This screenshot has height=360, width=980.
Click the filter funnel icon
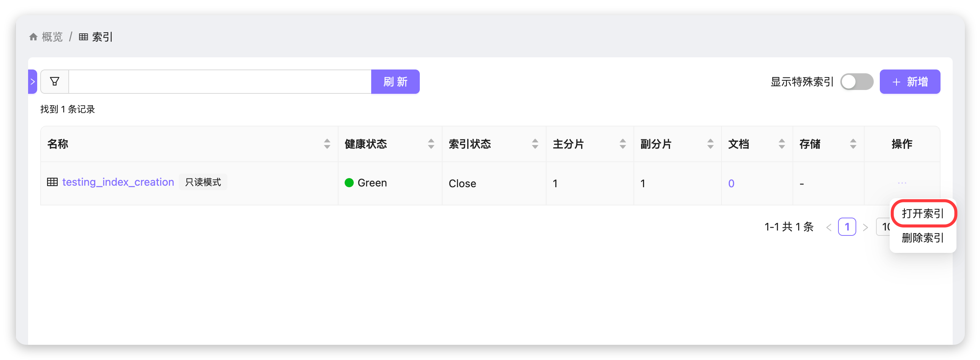click(54, 81)
